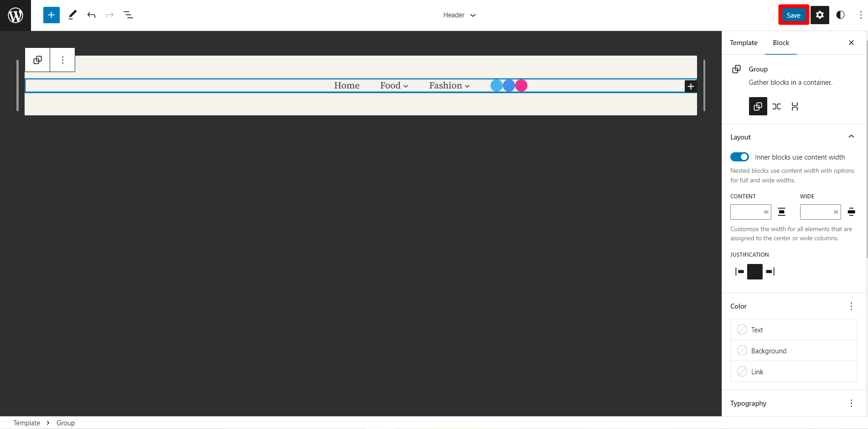Open the top-right Options ellipsis menu
This screenshot has height=429, width=868.
click(x=860, y=15)
